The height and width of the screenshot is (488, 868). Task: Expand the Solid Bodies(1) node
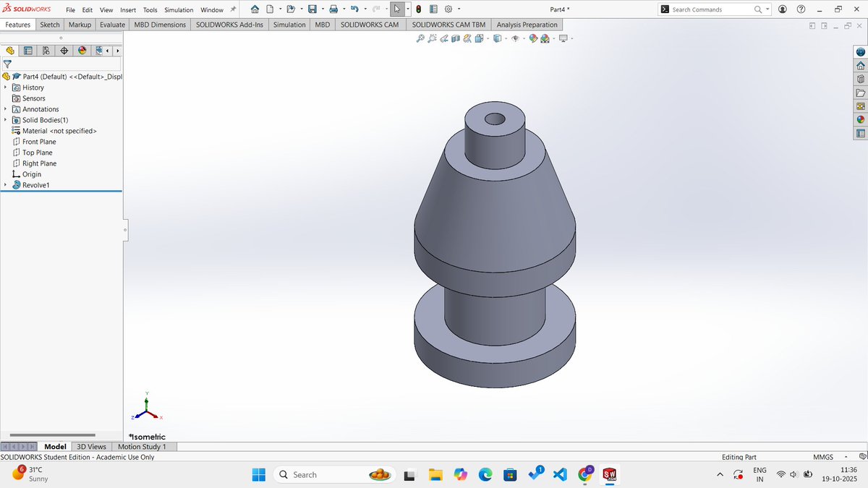pyautogui.click(x=5, y=120)
